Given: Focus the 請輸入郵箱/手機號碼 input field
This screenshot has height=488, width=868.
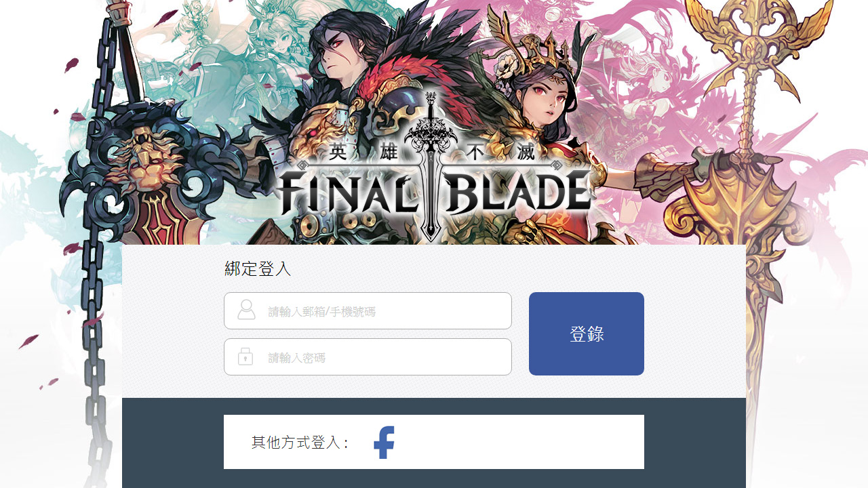Looking at the screenshot, I should pos(368,311).
